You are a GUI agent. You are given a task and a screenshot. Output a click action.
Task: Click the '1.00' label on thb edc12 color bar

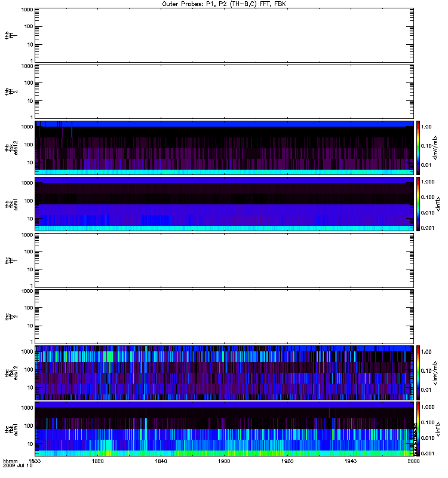426,127
